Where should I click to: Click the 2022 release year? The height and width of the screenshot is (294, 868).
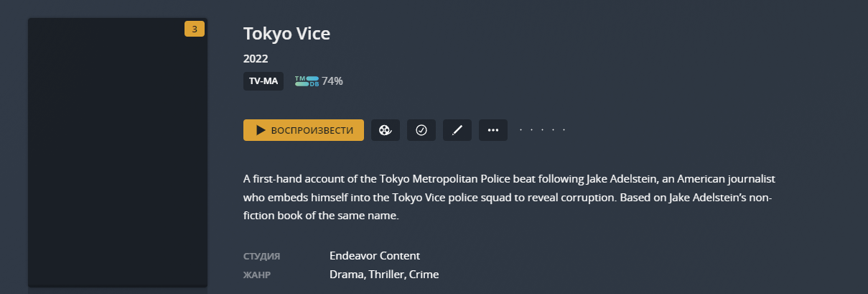(x=256, y=59)
